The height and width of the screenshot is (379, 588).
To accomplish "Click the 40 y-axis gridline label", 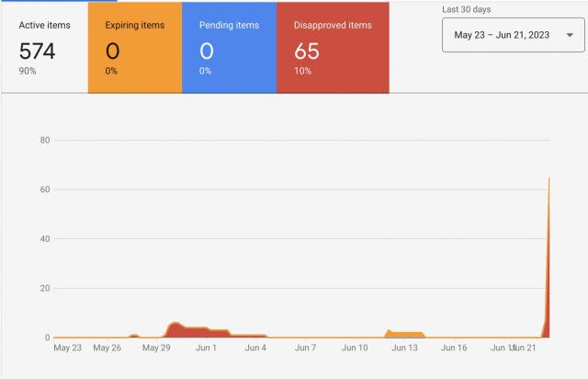I will tap(43, 239).
